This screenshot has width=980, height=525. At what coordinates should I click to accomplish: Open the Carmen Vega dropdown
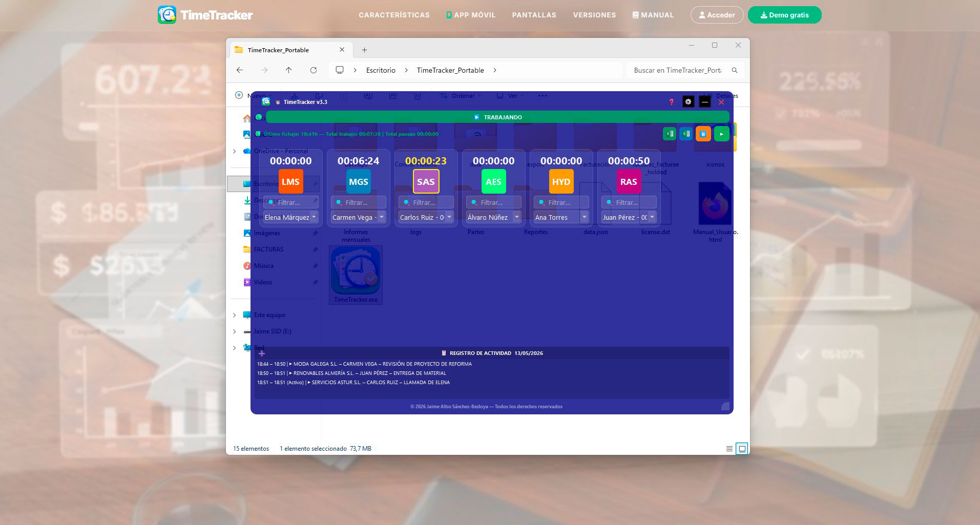click(x=359, y=217)
